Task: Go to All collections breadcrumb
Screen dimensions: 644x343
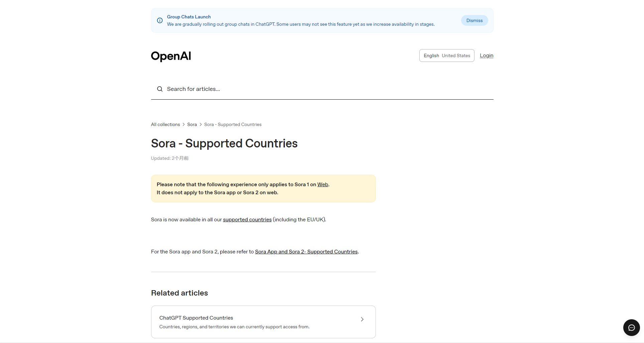Action: click(165, 124)
